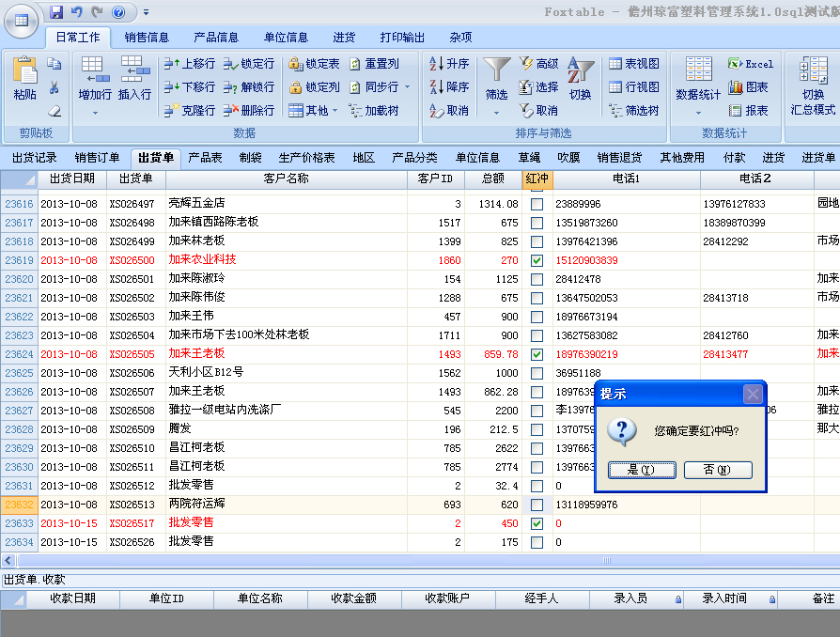
Task: Click 锁定表 lock table
Action: click(x=314, y=64)
